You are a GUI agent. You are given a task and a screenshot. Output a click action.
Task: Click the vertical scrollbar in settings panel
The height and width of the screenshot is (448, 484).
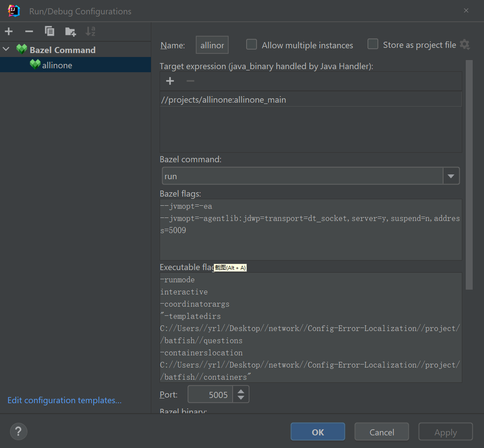469,174
